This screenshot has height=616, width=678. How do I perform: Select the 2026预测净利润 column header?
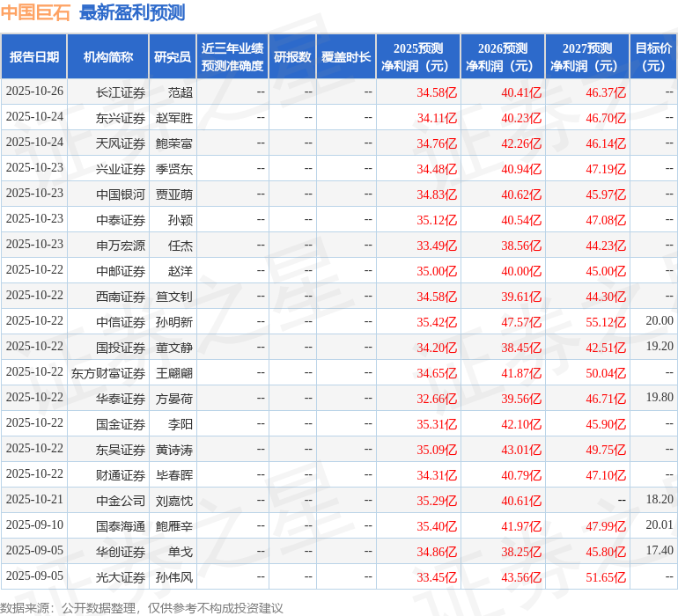tap(503, 56)
